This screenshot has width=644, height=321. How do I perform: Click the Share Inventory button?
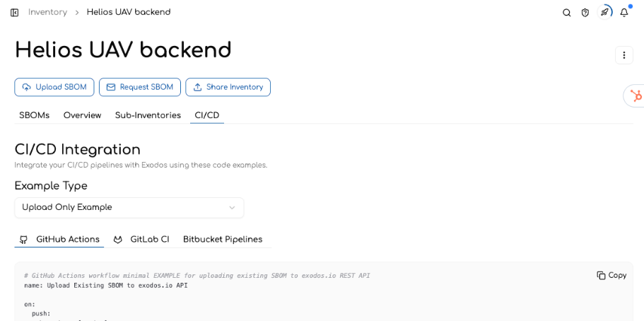228,87
